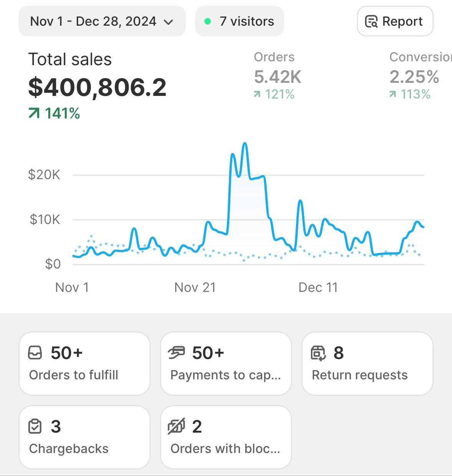Open the 7 visitors live view
452x476 pixels.
(240, 21)
